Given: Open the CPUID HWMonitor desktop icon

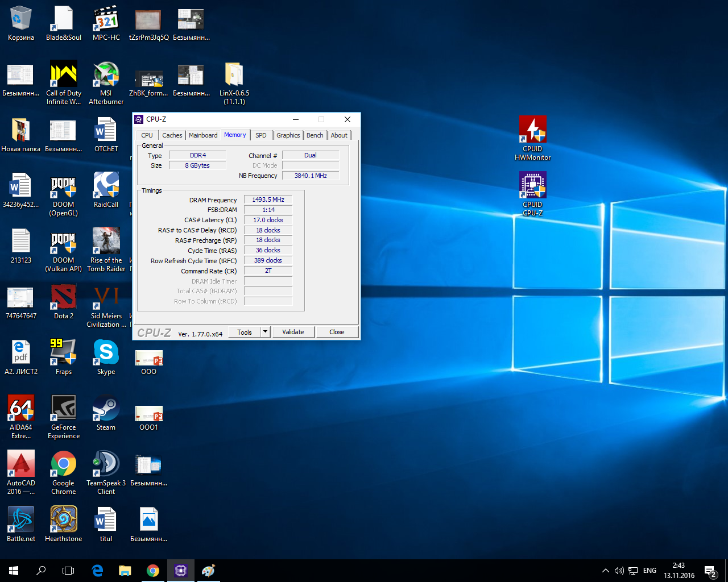Looking at the screenshot, I should [532, 130].
